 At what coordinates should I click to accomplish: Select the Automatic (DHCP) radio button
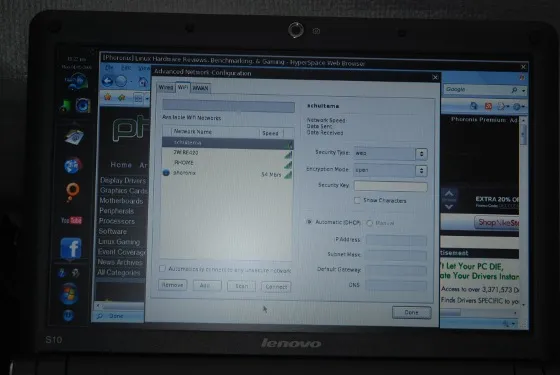point(309,222)
